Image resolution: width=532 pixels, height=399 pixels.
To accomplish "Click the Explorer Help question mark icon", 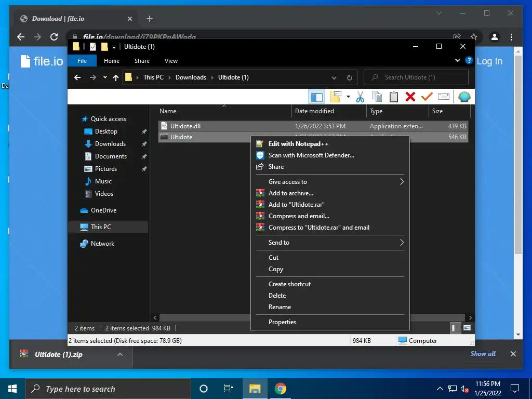I will [469, 60].
